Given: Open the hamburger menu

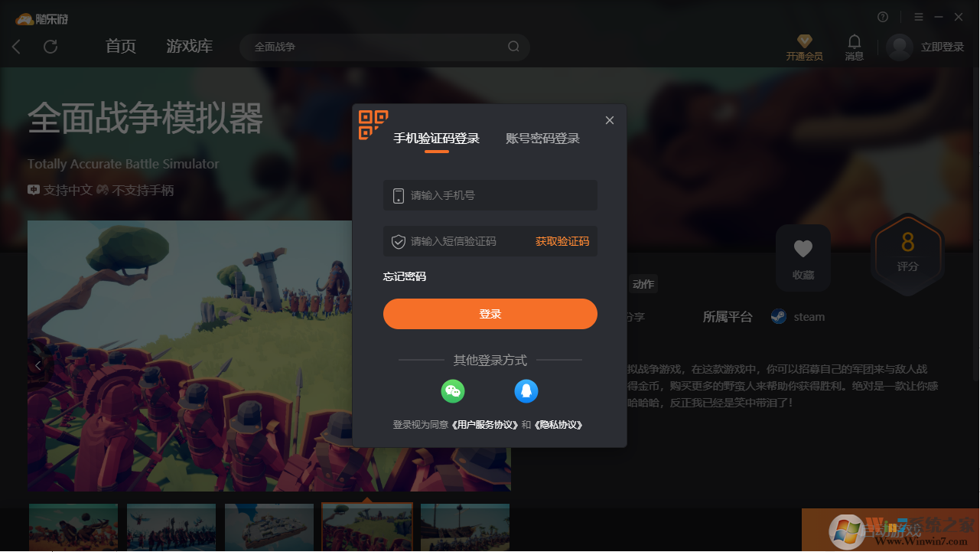Looking at the screenshot, I should tap(918, 16).
